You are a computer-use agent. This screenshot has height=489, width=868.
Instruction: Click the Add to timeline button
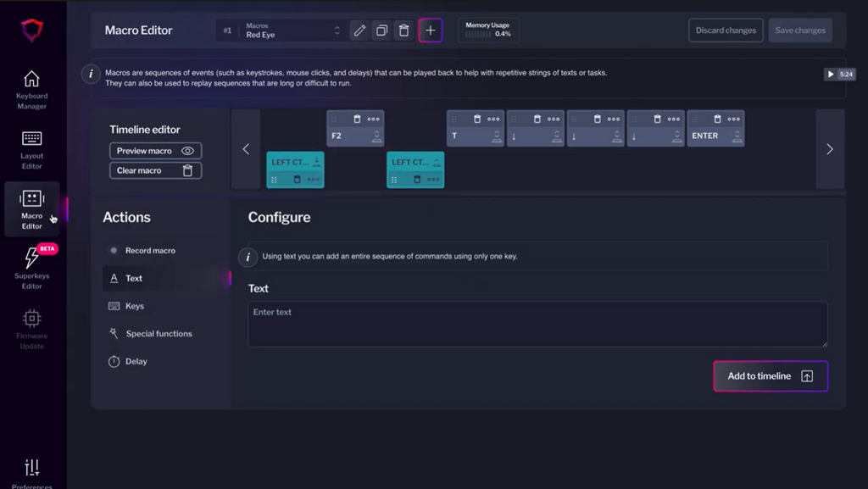[x=770, y=376]
